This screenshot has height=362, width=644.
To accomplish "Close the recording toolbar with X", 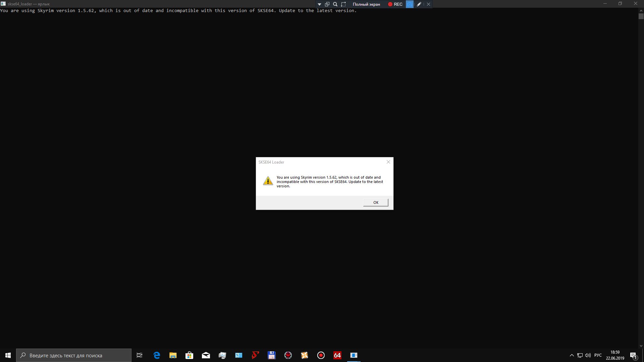I will [428, 4].
